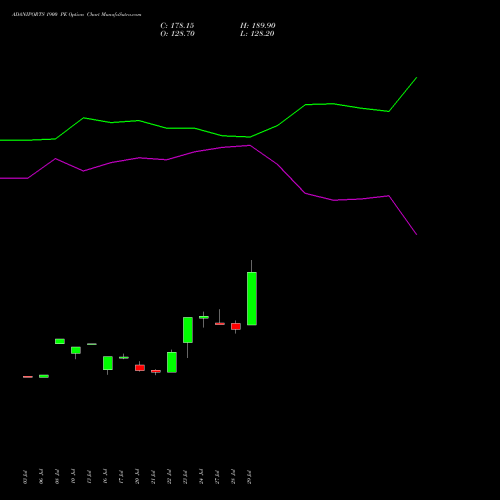This screenshot has height=500, width=500.
Task: Select the green candle for 22 Jul
Action: click(x=172, y=362)
